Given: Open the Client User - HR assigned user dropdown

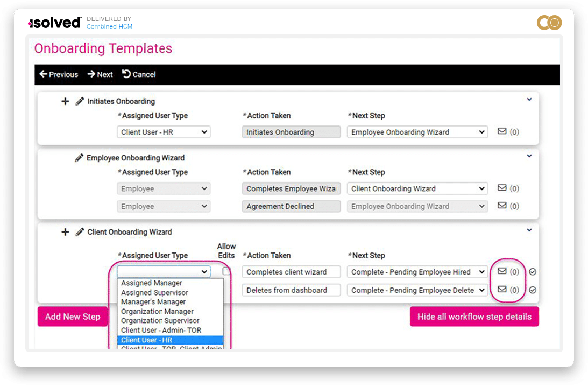Looking at the screenshot, I should pos(164,132).
